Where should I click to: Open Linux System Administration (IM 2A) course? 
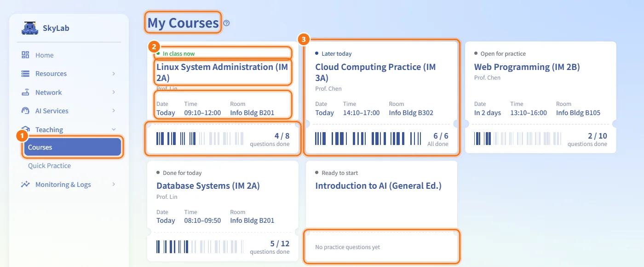pos(223,72)
